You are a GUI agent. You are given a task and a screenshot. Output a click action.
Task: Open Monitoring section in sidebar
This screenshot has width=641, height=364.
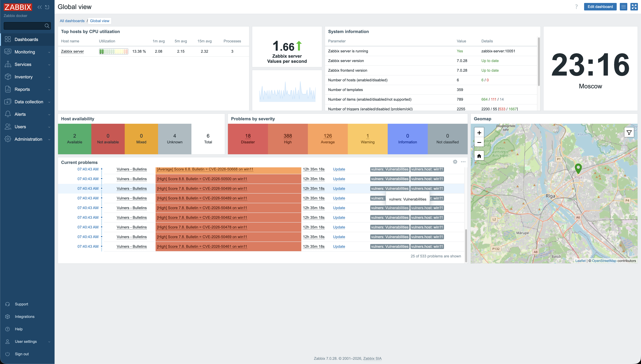point(27,52)
